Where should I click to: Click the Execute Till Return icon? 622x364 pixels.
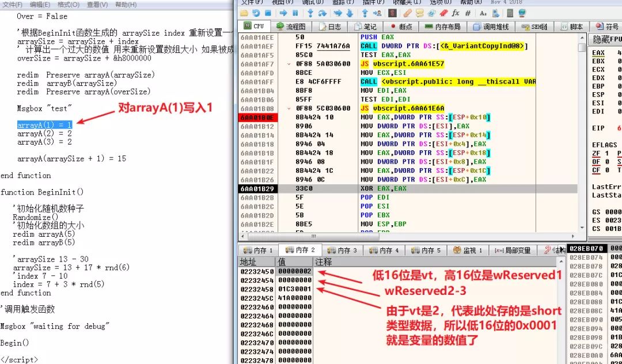coord(365,13)
